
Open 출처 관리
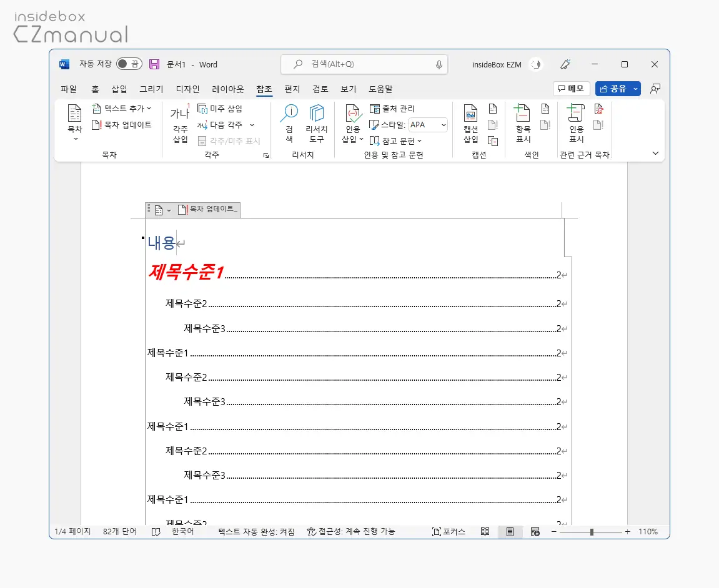tap(392, 109)
